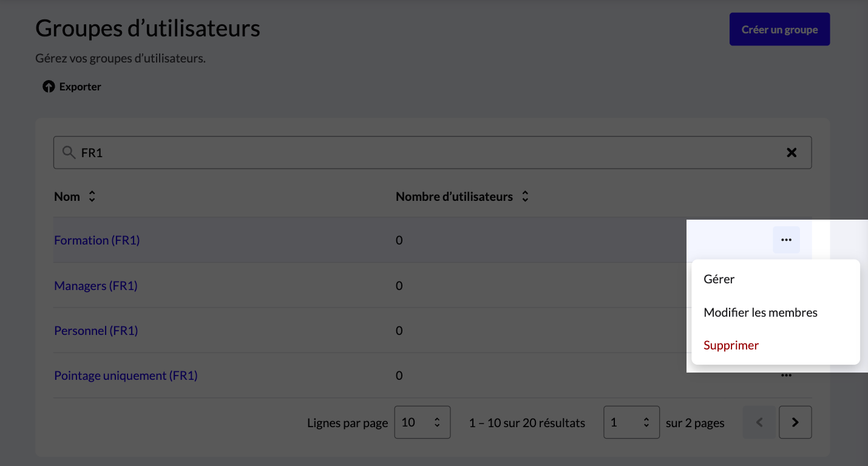
Task: Click the Exporter upload arrow icon
Action: [49, 87]
